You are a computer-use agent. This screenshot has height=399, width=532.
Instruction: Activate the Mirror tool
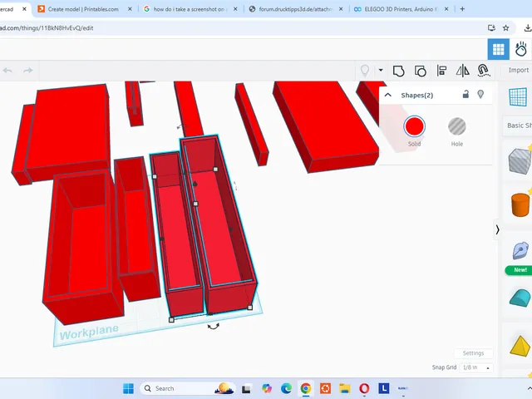click(462, 71)
